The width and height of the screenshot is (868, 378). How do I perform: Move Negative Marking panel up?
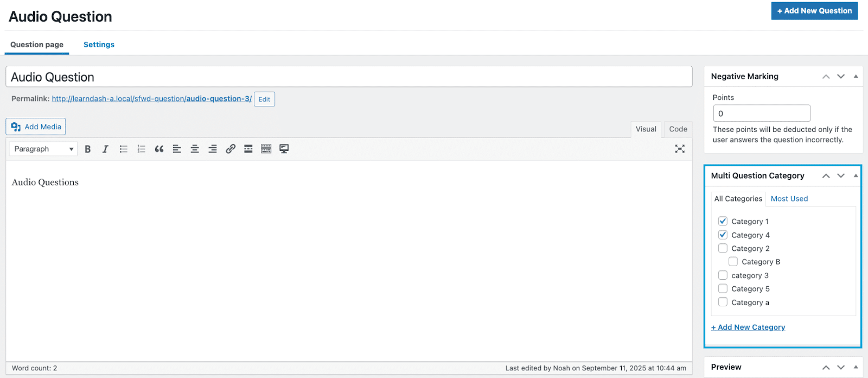click(826, 77)
